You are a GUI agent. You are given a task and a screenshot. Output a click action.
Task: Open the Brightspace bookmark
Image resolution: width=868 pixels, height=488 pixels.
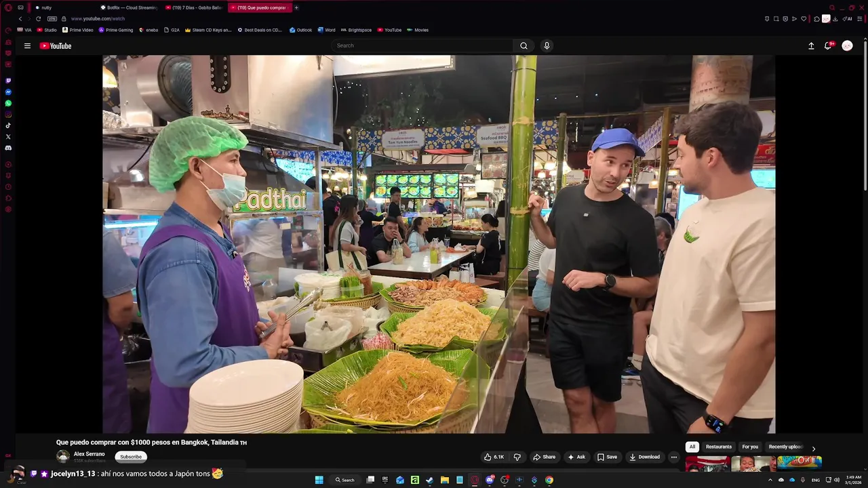[x=356, y=30]
